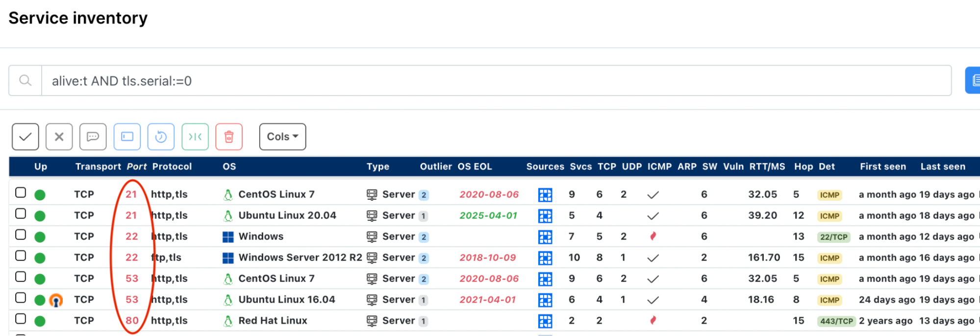980x336 pixels.
Task: Click the magnifier search icon
Action: (25, 80)
